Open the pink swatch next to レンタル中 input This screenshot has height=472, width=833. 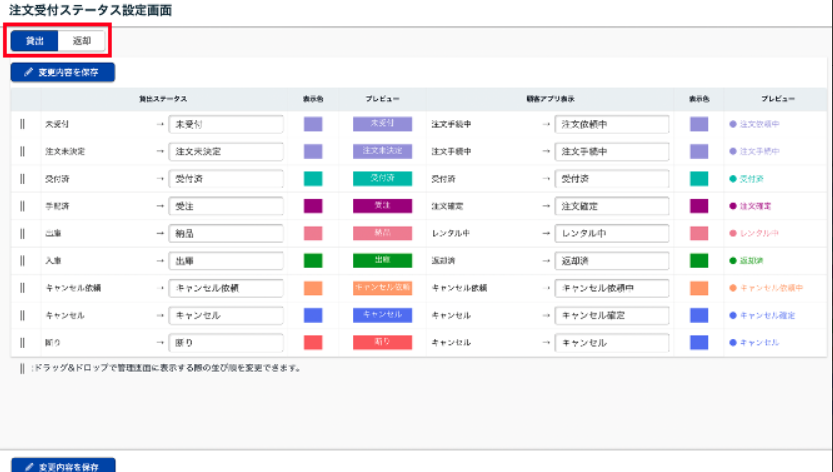point(698,233)
